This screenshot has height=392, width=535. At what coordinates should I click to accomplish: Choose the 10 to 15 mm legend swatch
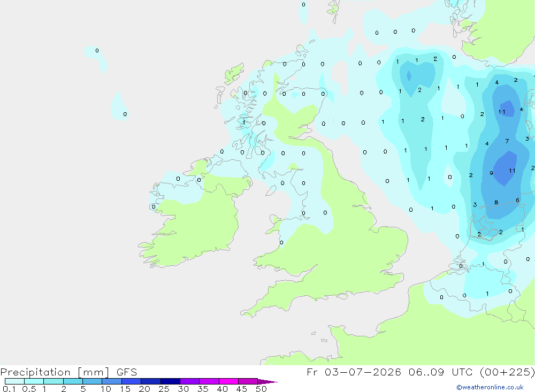click(x=112, y=381)
